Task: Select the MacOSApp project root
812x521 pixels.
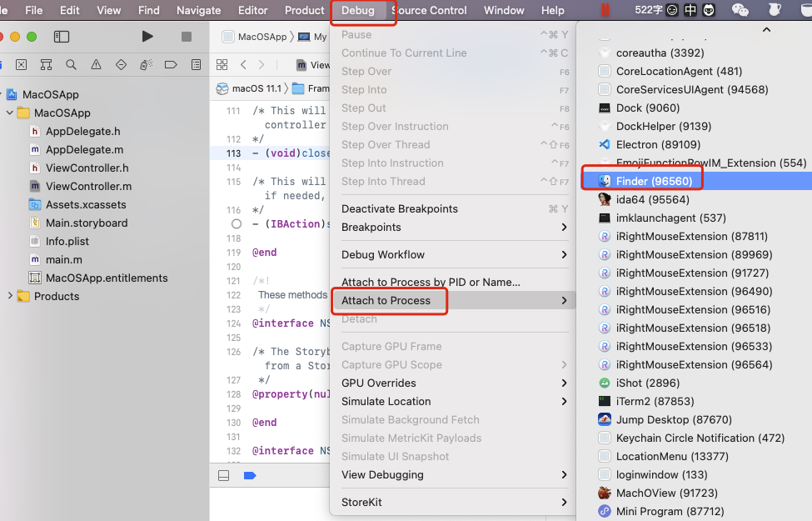Action: 50,94
